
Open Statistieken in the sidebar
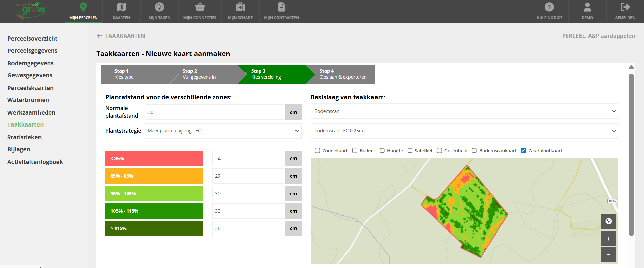(24, 137)
